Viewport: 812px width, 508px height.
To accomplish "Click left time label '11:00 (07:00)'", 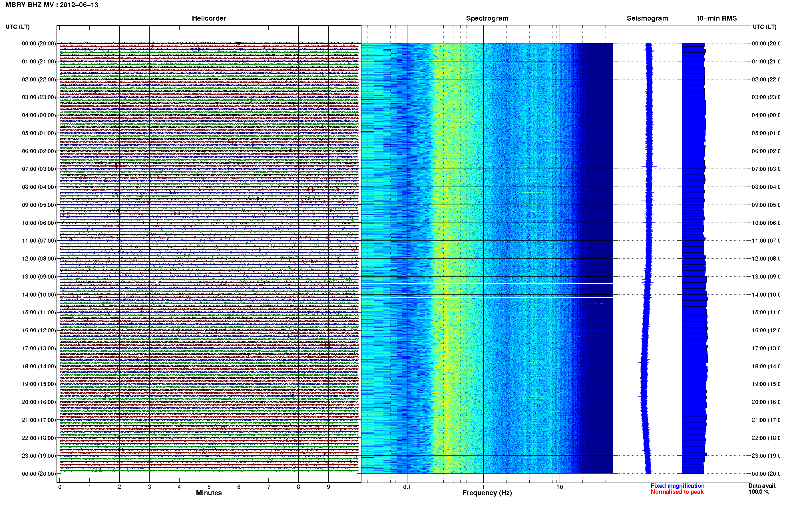I will coord(39,241).
